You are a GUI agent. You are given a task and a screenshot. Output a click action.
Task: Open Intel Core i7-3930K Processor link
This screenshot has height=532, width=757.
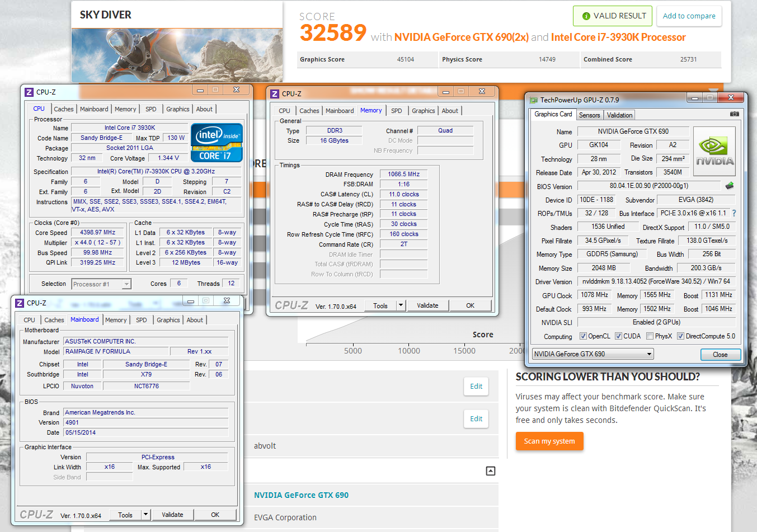(618, 37)
